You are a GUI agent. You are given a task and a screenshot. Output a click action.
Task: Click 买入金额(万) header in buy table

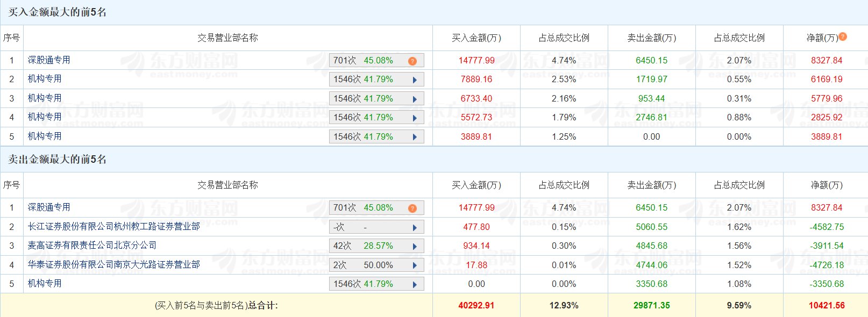pyautogui.click(x=476, y=38)
